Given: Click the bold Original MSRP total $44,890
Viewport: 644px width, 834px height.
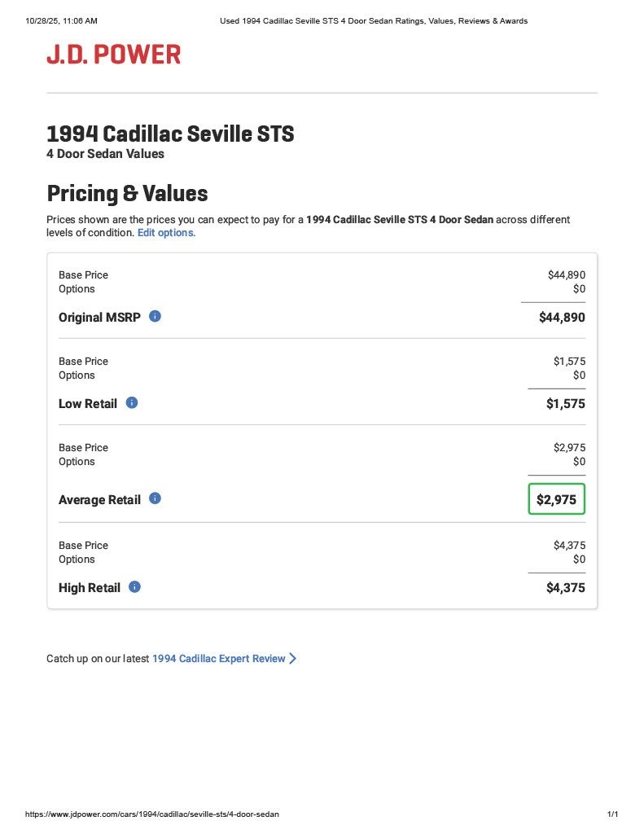Looking at the screenshot, I should (562, 317).
